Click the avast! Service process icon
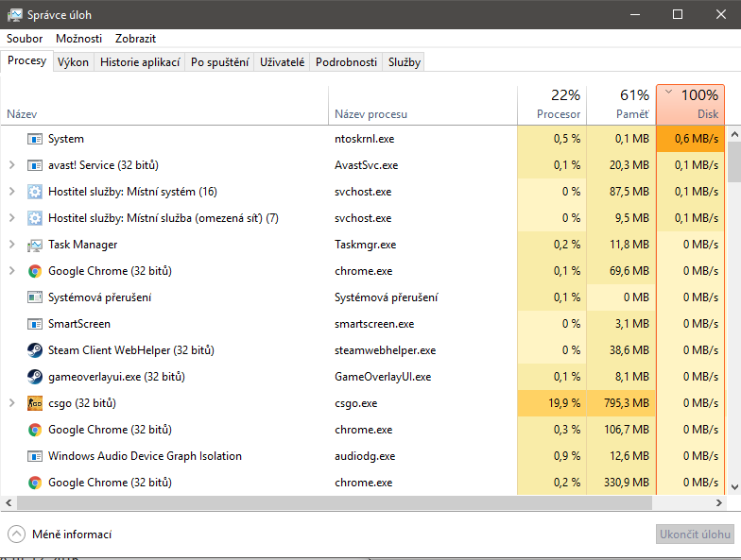The width and height of the screenshot is (741, 560). (x=35, y=165)
